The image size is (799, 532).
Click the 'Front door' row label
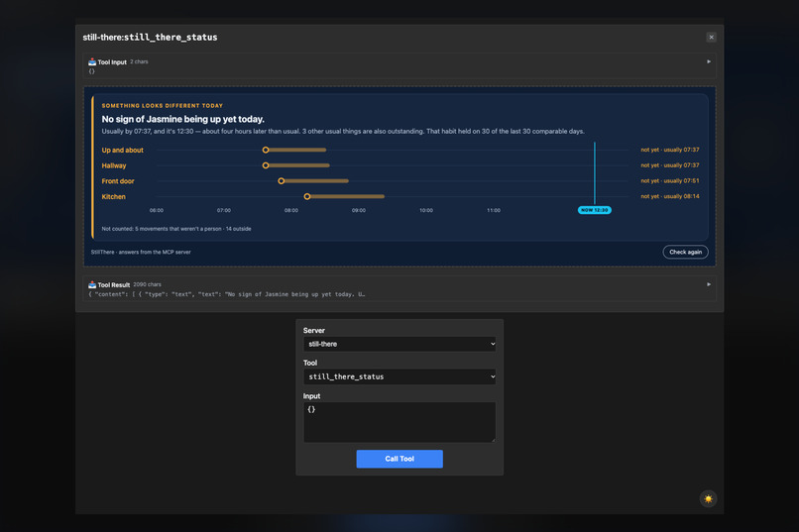point(118,181)
